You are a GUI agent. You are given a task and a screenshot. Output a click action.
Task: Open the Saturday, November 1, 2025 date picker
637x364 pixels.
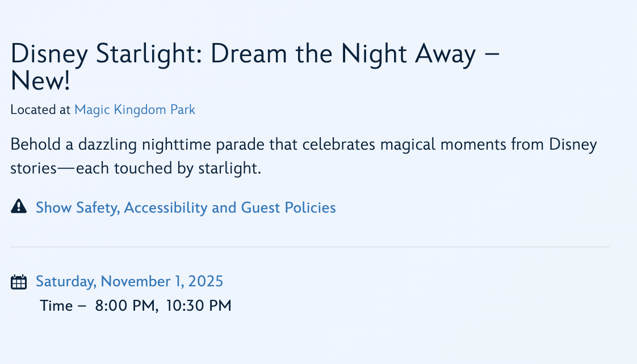[129, 281]
